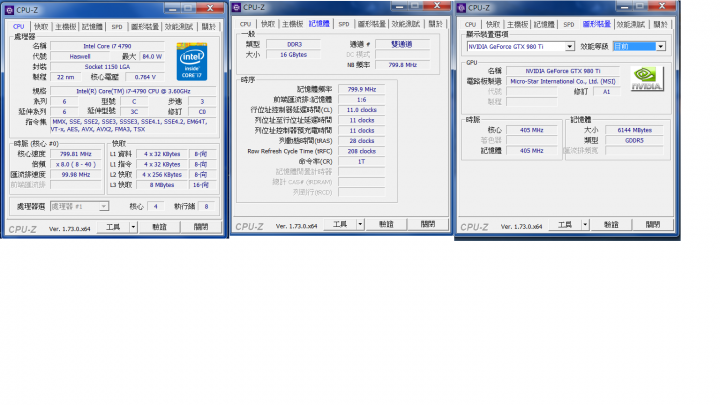
Task: Click the 16 GBytes memory size field
Action: (293, 55)
